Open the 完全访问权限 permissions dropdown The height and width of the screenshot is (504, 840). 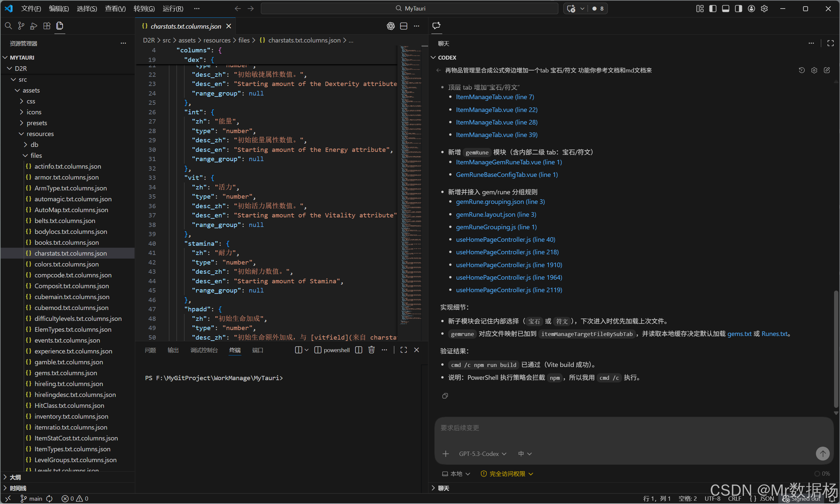coord(507,474)
